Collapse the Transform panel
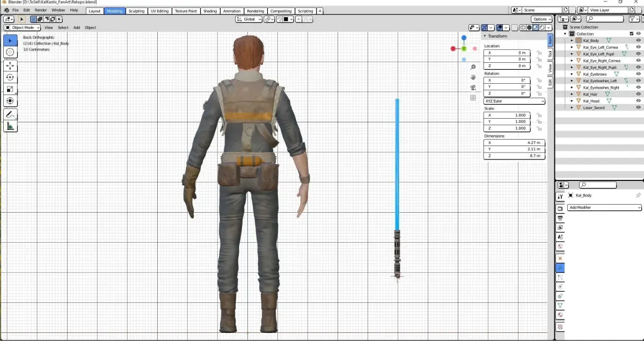 point(485,36)
